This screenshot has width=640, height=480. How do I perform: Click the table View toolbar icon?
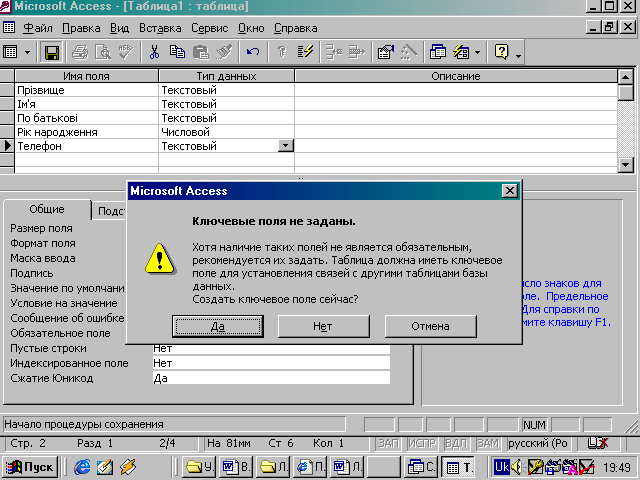(10, 52)
